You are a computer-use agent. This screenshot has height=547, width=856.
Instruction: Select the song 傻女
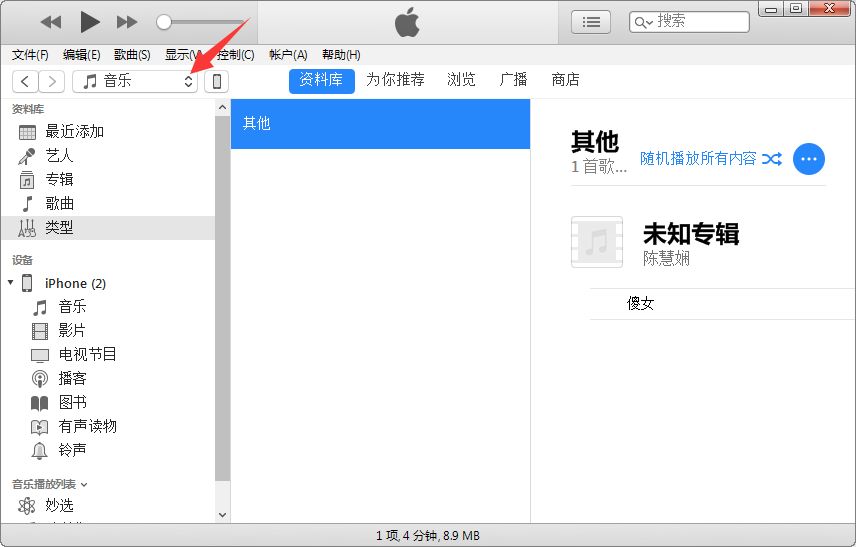[x=640, y=303]
